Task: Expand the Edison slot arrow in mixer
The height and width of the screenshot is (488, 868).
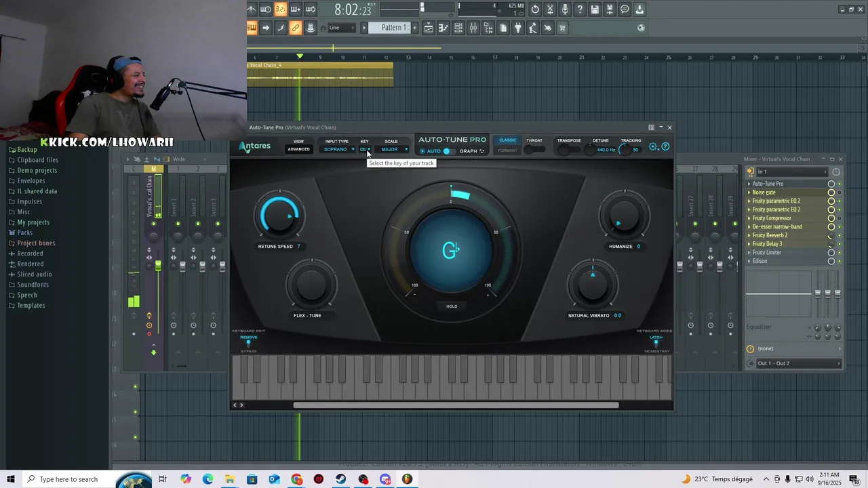Action: [749, 261]
